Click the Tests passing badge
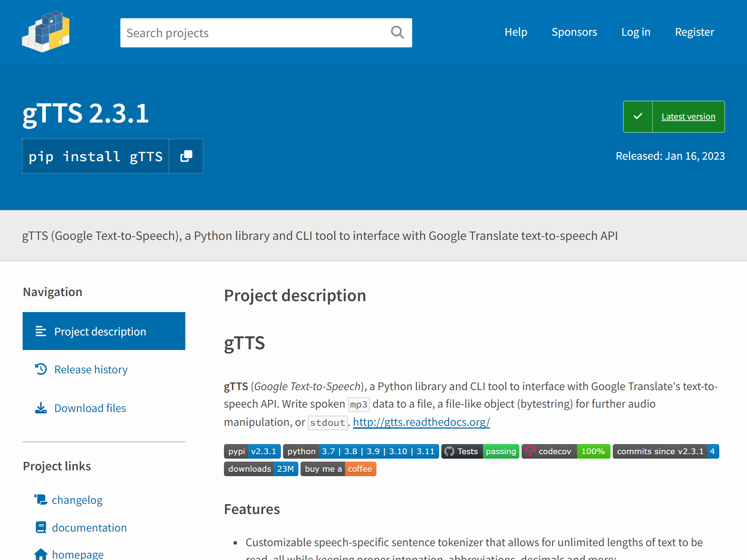The width and height of the screenshot is (747, 560). (480, 451)
